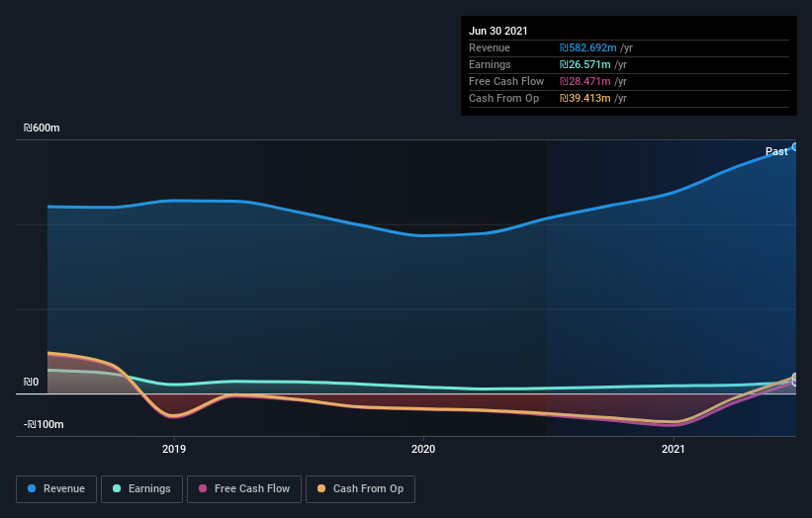
Task: Click the -₪100m y-axis label
Action: pos(44,424)
